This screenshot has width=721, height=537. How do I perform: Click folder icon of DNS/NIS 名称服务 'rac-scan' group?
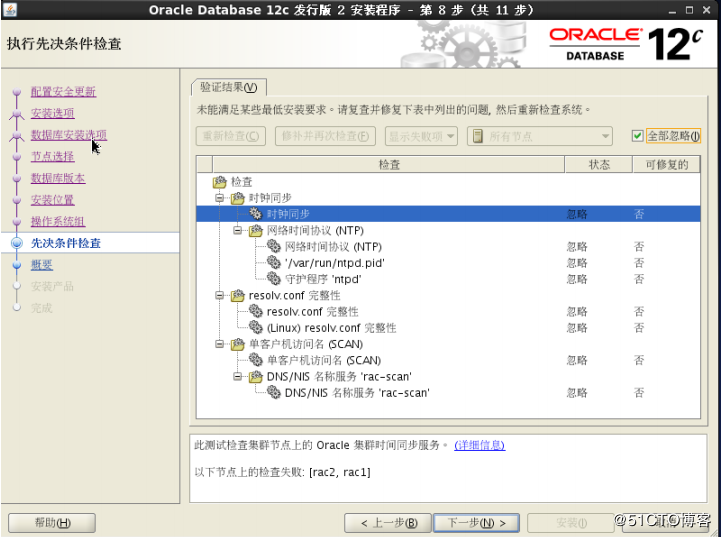click(x=256, y=377)
